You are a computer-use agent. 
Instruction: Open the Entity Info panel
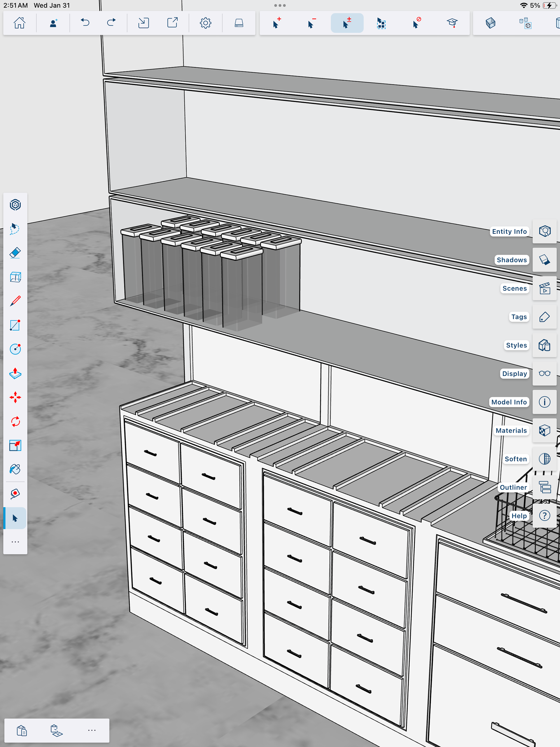pyautogui.click(x=544, y=231)
